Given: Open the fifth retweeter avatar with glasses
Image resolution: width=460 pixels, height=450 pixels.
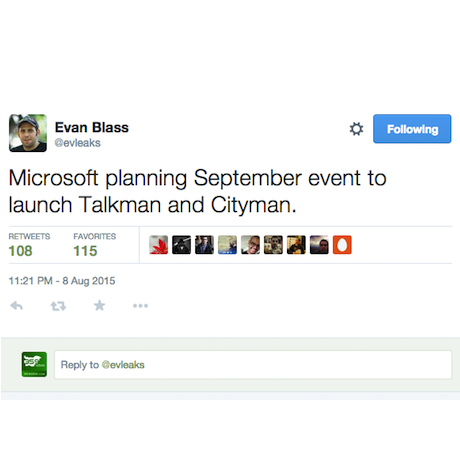Looking at the screenshot, I should [250, 245].
